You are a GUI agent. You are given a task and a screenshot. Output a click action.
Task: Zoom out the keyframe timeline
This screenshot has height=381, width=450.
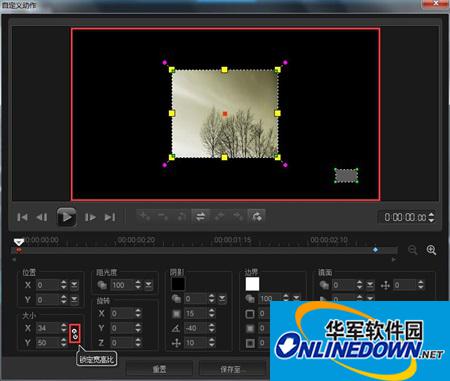[413, 250]
